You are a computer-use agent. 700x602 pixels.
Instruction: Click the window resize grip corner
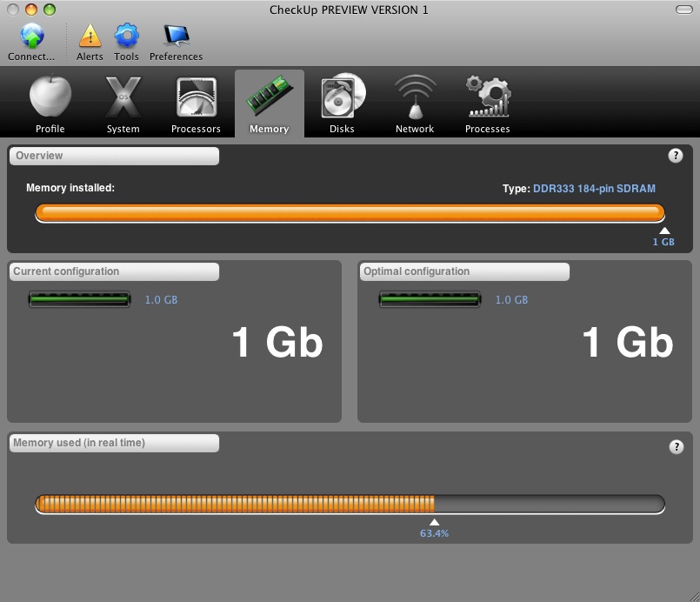coord(694,596)
